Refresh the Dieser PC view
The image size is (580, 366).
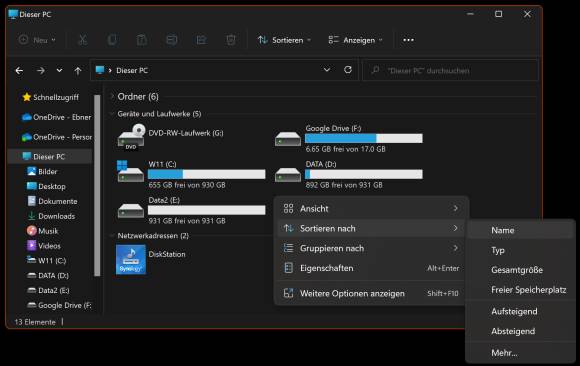[x=348, y=70]
